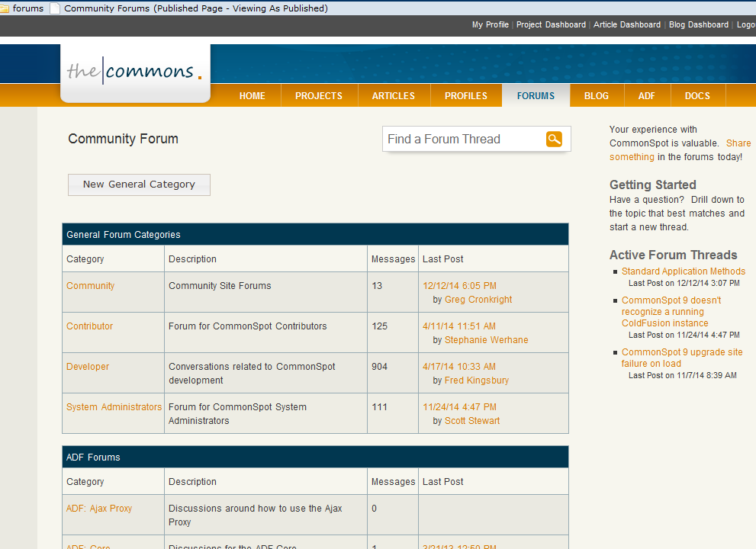View Fred Kingsbury's profile
This screenshot has width=756, height=549.
pyautogui.click(x=476, y=380)
